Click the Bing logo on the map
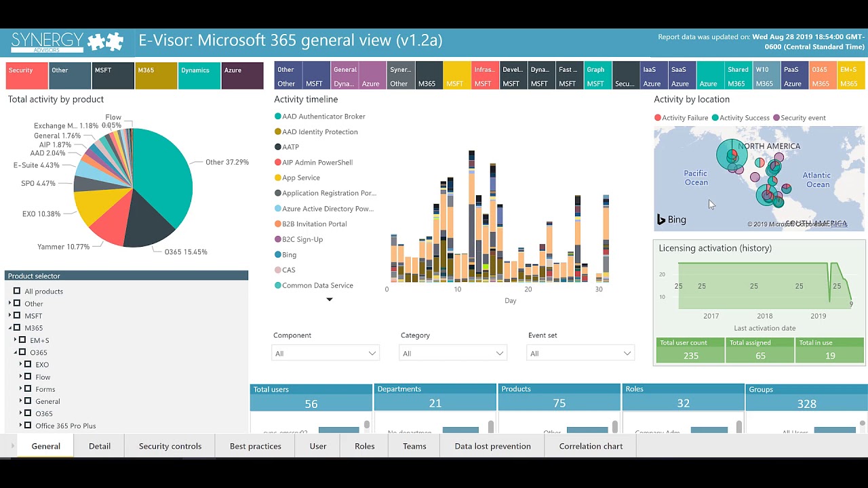Image resolution: width=868 pixels, height=488 pixels. pos(671,220)
